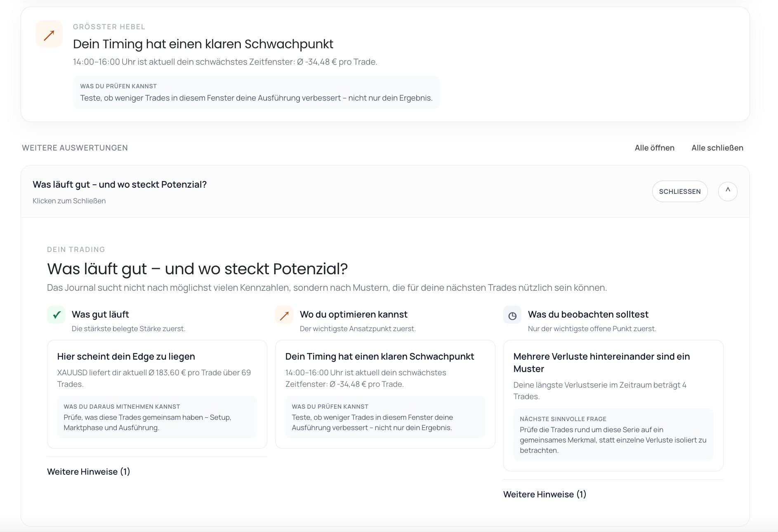Click the WAS DU DARAUS MITNEHMEN KANNST box
The height and width of the screenshot is (532, 778).
[157, 417]
